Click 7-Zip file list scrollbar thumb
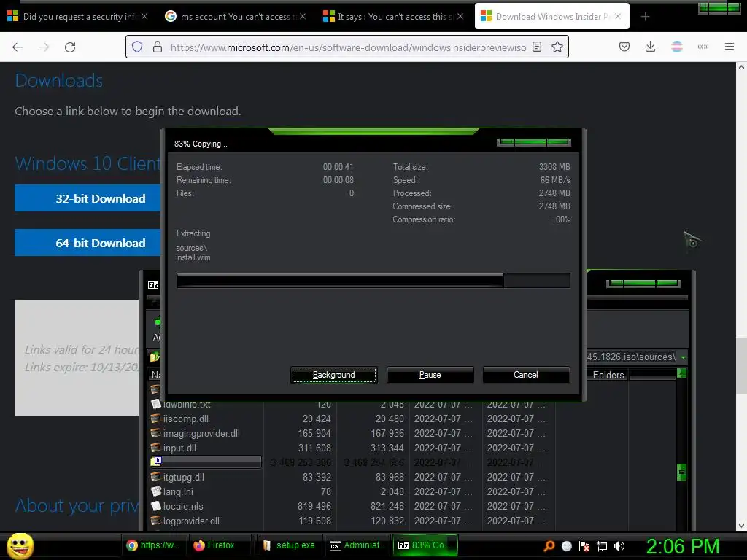Image resolution: width=747 pixels, height=560 pixels. [x=682, y=472]
